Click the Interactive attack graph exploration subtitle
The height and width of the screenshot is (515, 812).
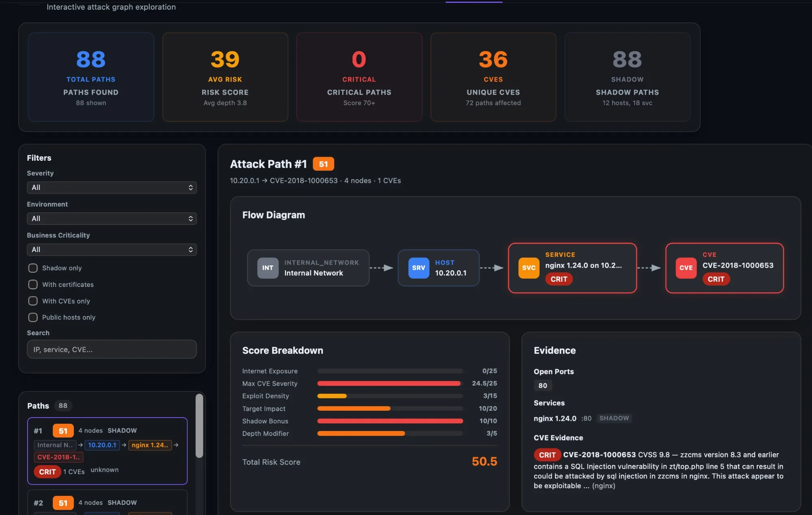tap(111, 7)
